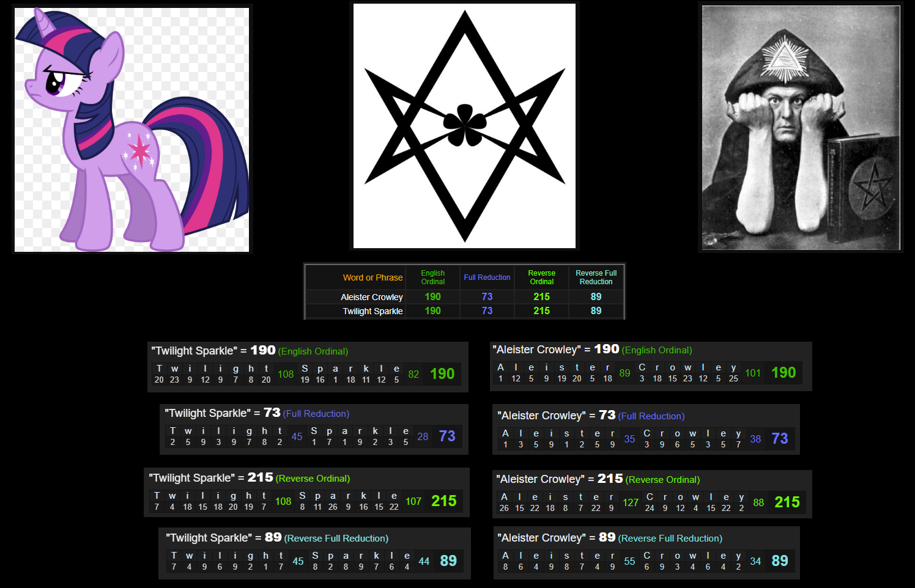Click the large 190 total in Twilight Sparkle letter breakdown
915x588 pixels.
(x=442, y=374)
